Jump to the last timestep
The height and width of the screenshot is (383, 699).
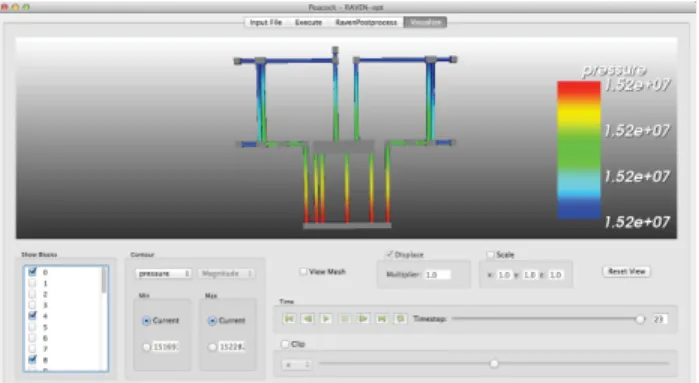[382, 319]
